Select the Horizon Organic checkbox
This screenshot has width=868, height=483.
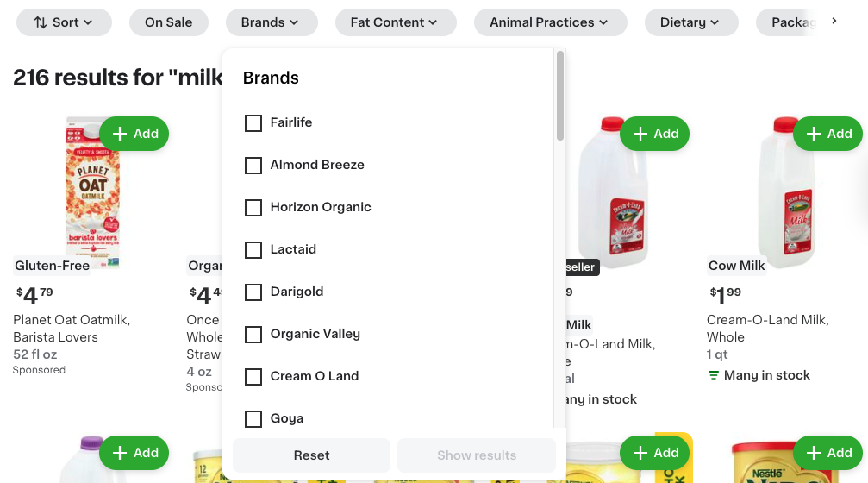[x=253, y=208]
